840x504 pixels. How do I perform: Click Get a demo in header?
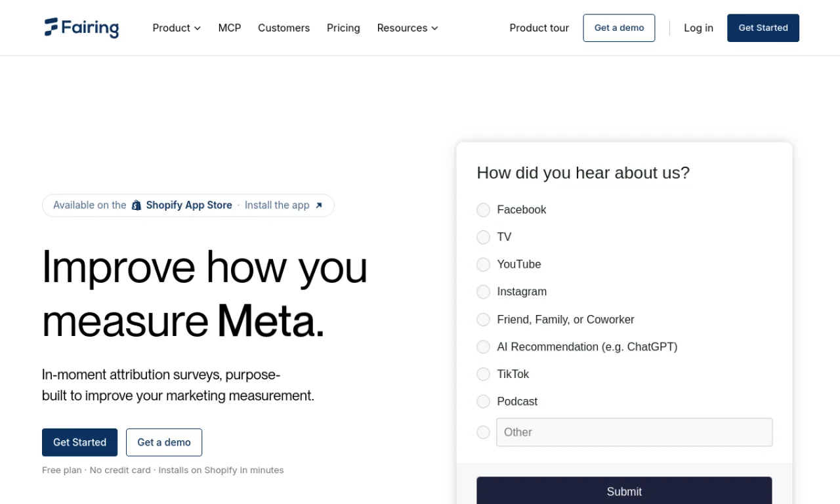click(x=619, y=28)
